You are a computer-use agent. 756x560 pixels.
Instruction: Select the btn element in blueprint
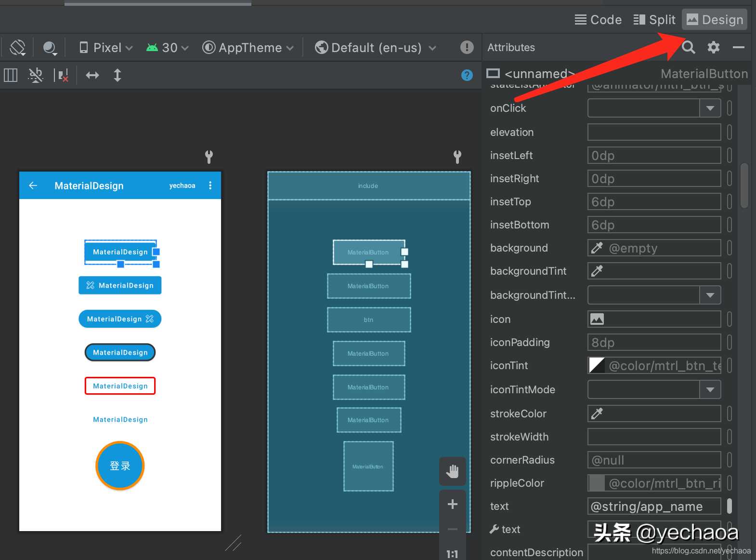pyautogui.click(x=369, y=320)
